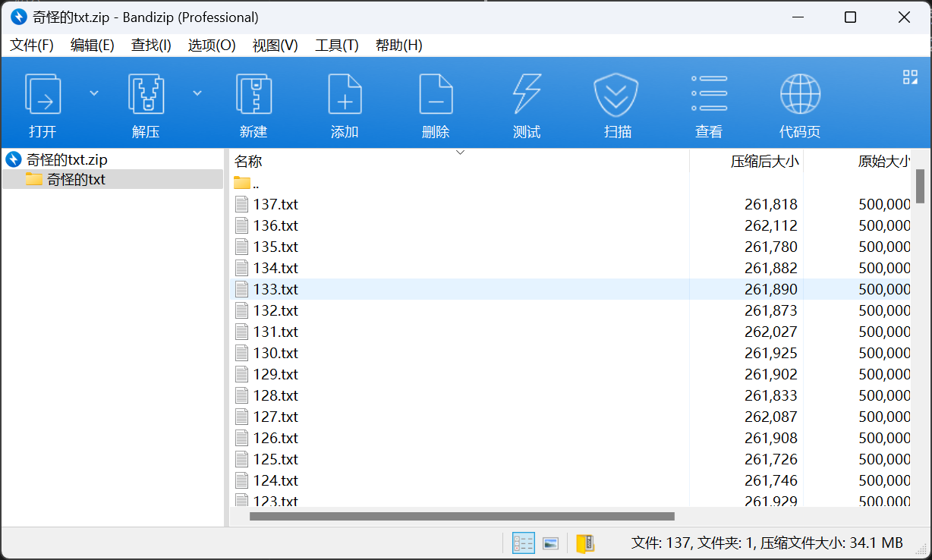Open the 文件(F) menu

(x=32, y=46)
